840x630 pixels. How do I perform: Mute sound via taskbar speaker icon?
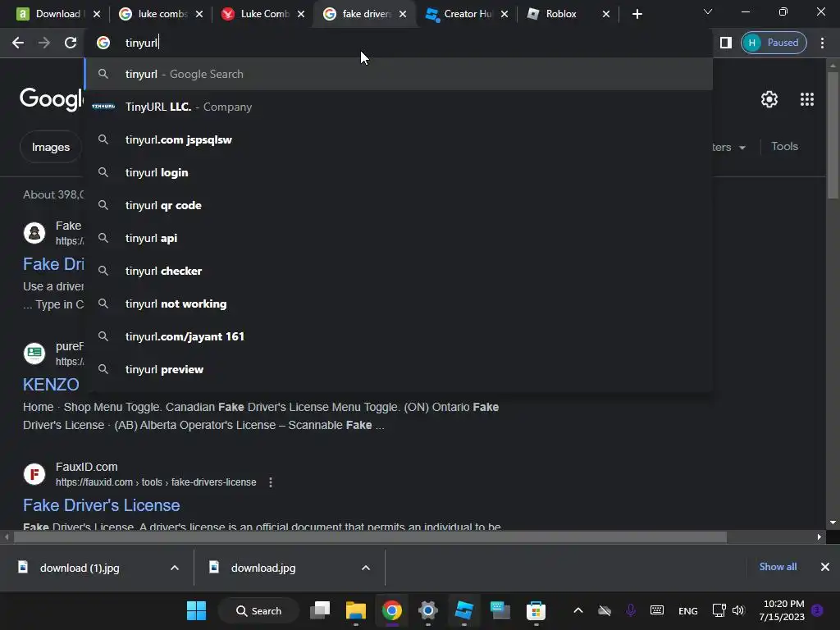point(738,610)
